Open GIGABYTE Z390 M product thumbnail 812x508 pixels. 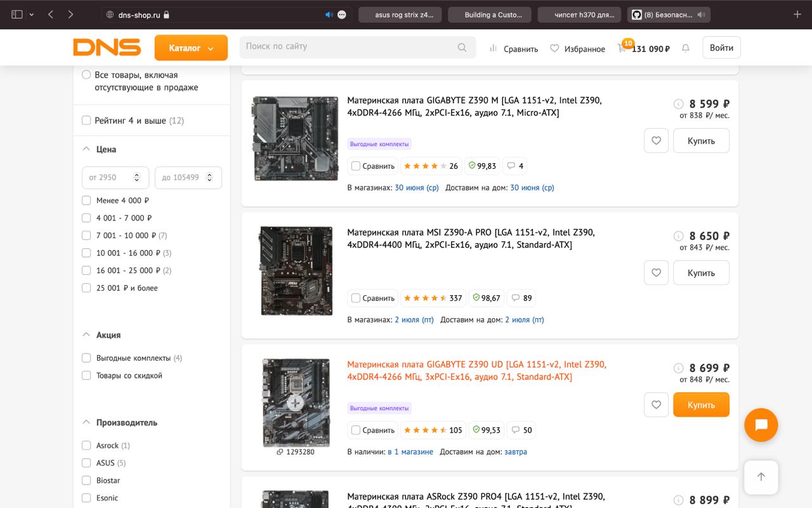point(296,138)
